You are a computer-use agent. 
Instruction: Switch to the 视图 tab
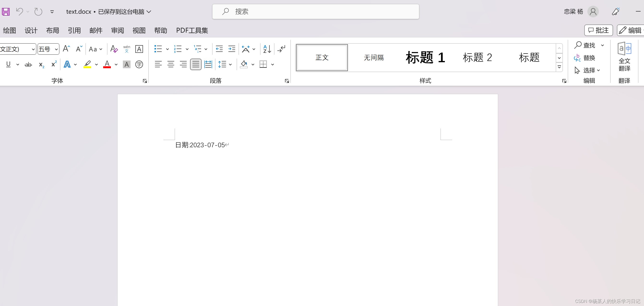139,31
